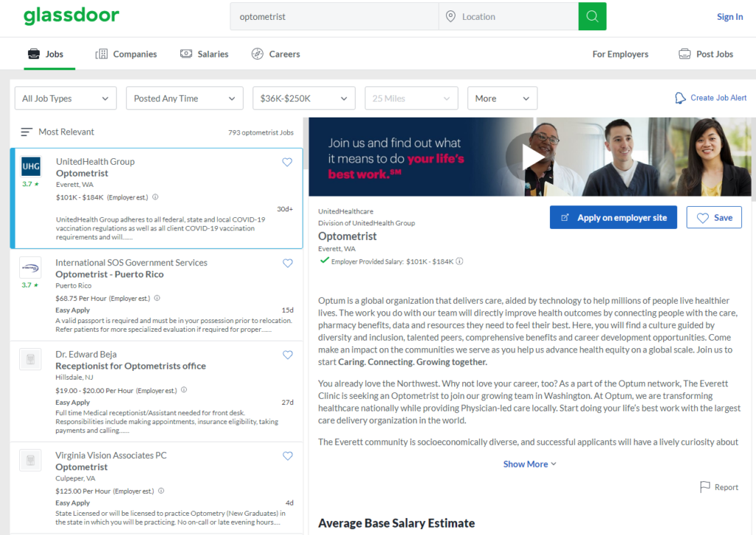The image size is (756, 535).
Task: Open the For Employers menu item
Action: coord(620,54)
